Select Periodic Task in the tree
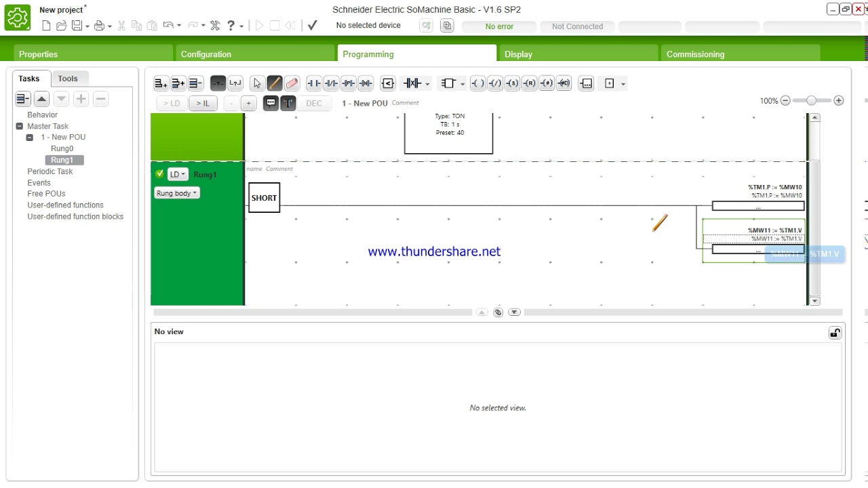Image resolution: width=868 pixels, height=488 pixels. 50,171
